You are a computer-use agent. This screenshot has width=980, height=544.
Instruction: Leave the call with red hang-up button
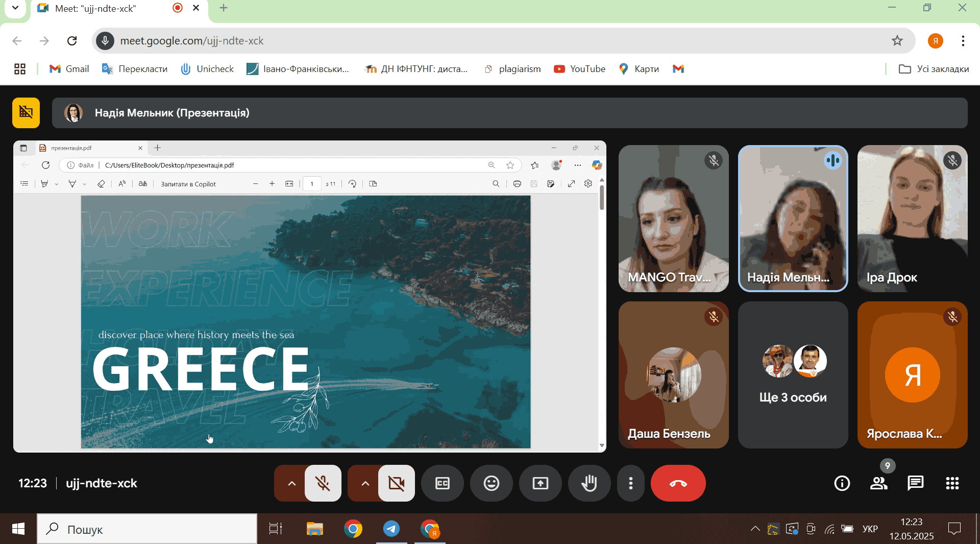tap(678, 483)
